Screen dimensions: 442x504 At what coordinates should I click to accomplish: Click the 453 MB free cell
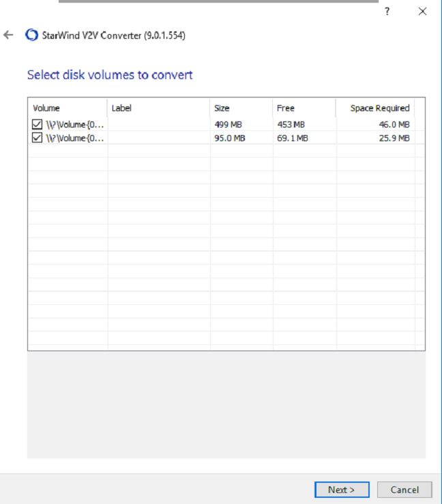coord(291,124)
